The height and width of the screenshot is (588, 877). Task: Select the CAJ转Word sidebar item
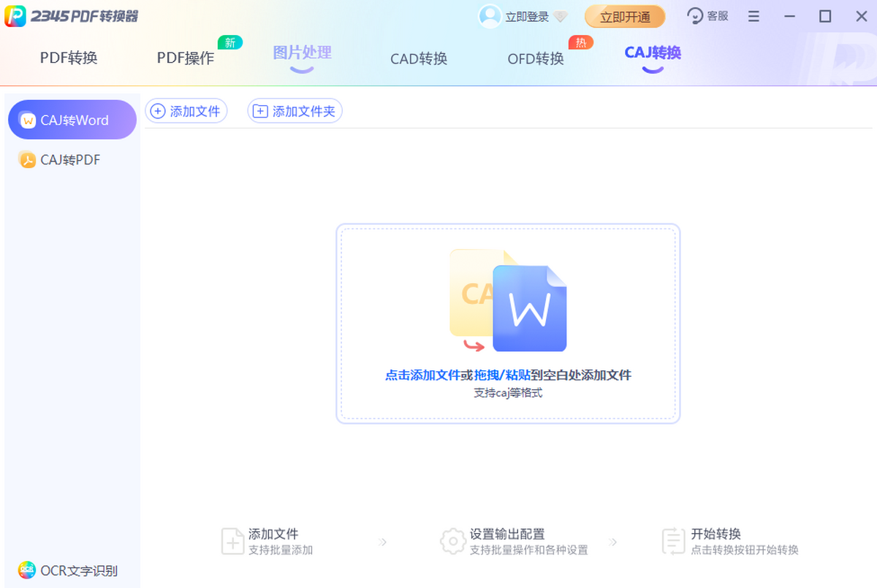coord(72,121)
